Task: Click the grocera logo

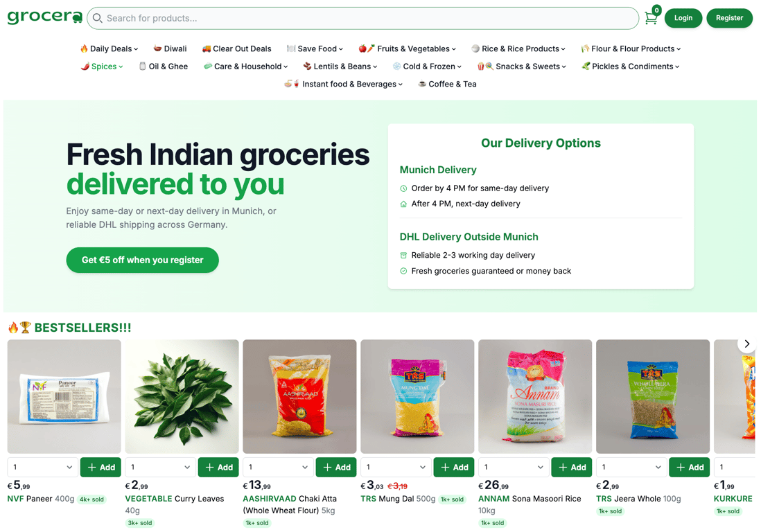Action: (44, 17)
